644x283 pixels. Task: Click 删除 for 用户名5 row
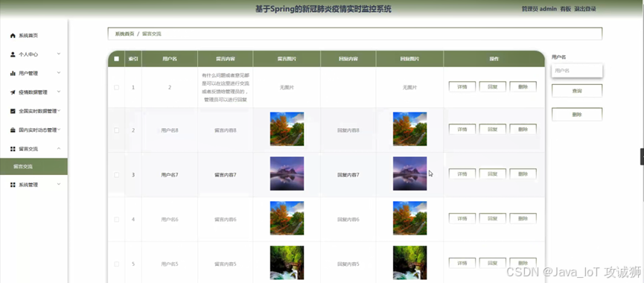click(523, 263)
